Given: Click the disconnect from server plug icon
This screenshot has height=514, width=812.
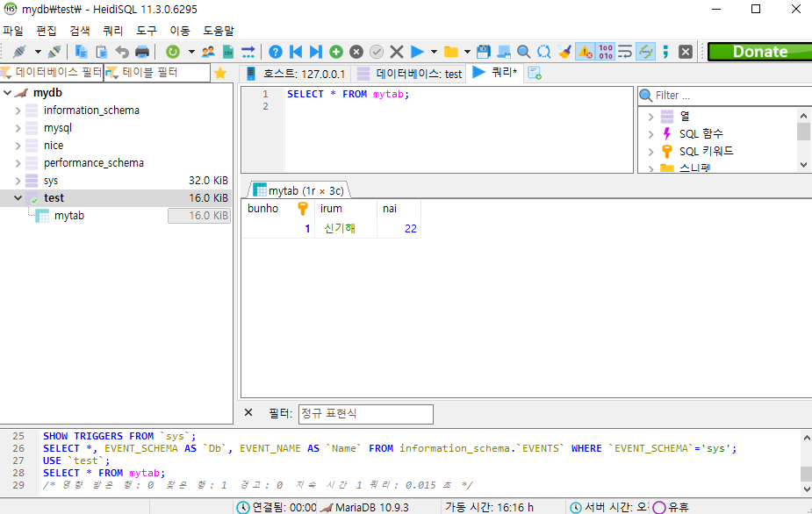Looking at the screenshot, I should point(54,52).
